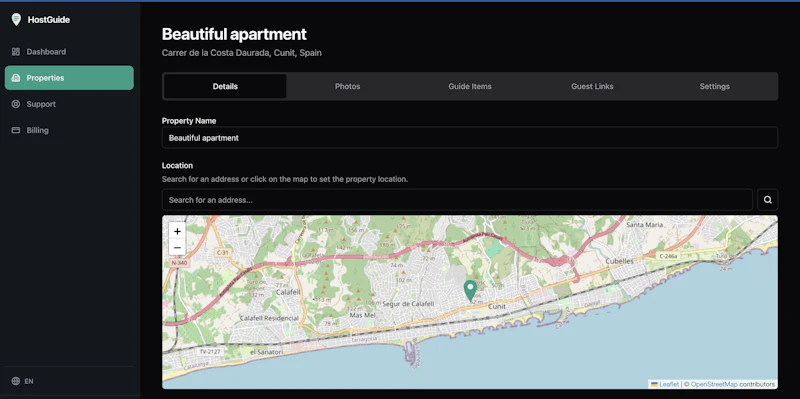The width and height of the screenshot is (800, 399).
Task: Click the Cubelles label on the map
Action: (619, 261)
